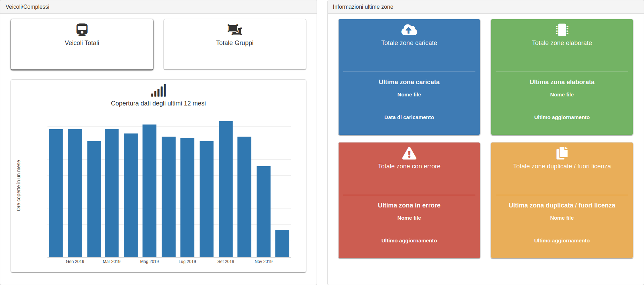Click the Mag 2019 axis label
The width and height of the screenshot is (644, 285).
click(149, 262)
